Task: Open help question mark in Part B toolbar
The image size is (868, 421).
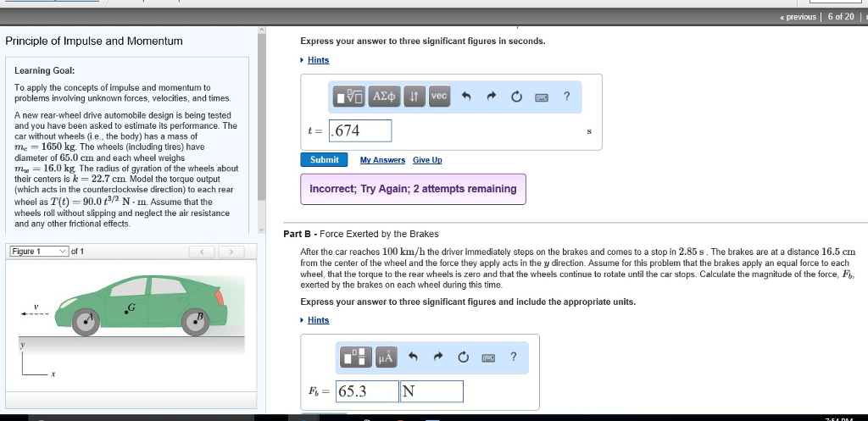Action: tap(513, 357)
